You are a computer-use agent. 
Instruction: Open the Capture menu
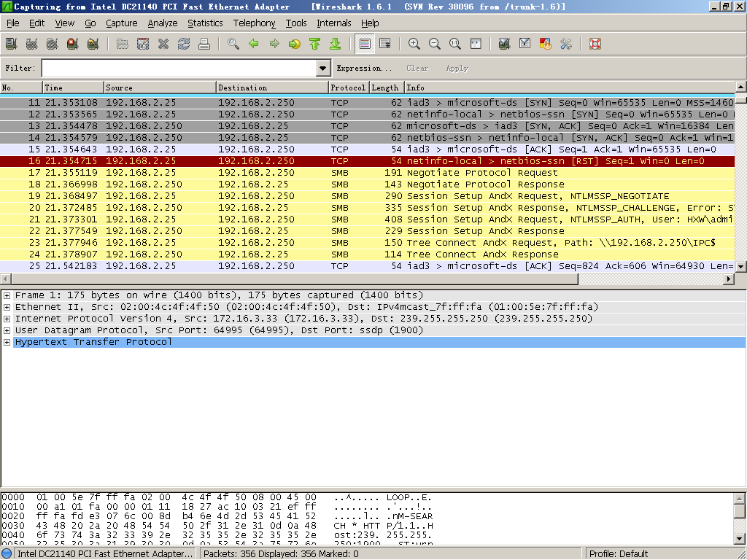coord(122,23)
